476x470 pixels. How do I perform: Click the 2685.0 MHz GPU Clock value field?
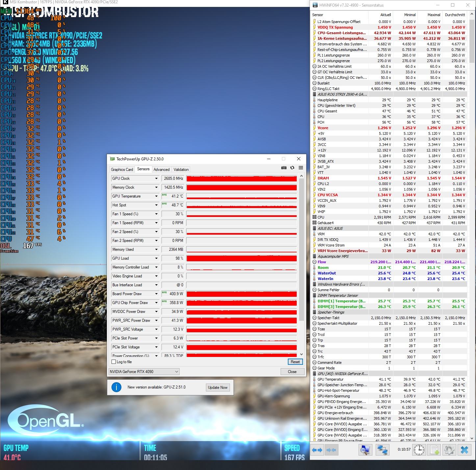click(173, 178)
